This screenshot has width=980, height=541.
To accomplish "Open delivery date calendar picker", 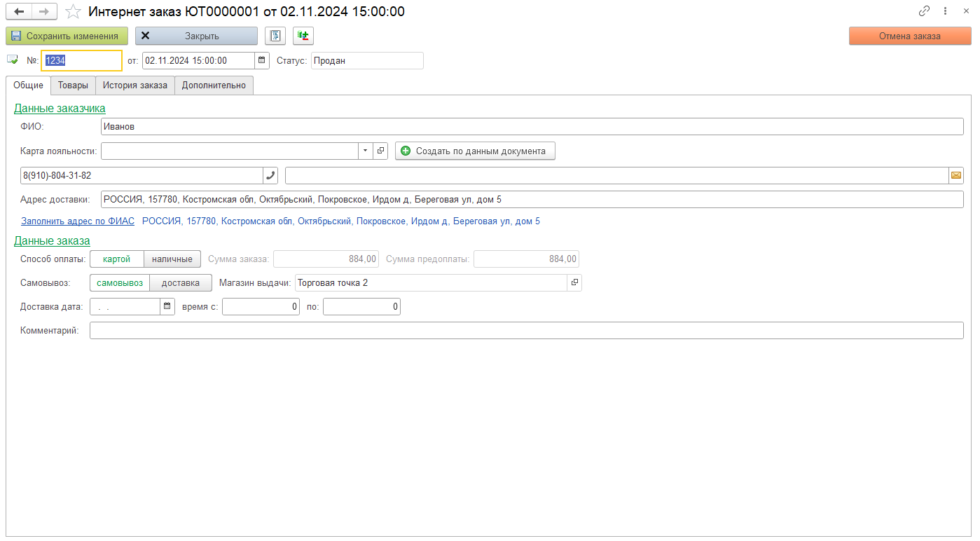I will (167, 306).
